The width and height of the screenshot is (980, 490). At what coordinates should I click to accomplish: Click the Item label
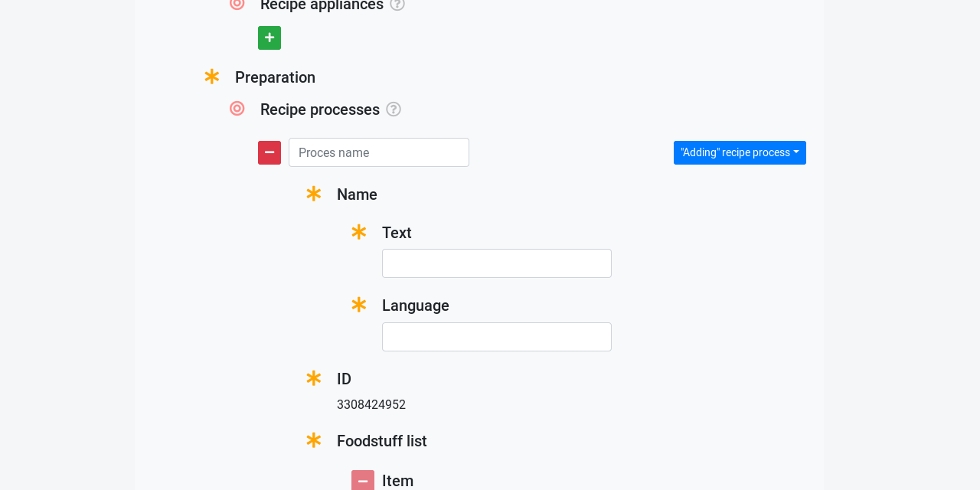click(398, 479)
